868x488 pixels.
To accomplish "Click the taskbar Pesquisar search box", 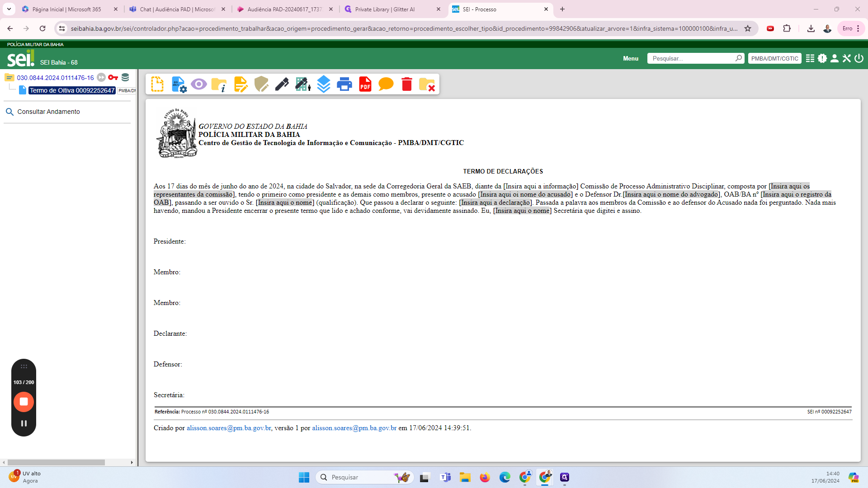I will 364,477.
